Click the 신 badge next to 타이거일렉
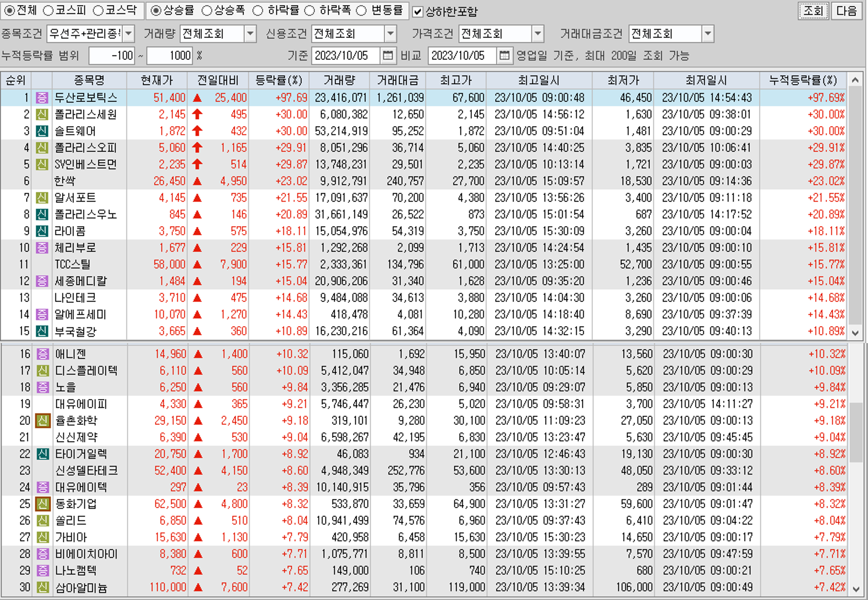 point(43,454)
